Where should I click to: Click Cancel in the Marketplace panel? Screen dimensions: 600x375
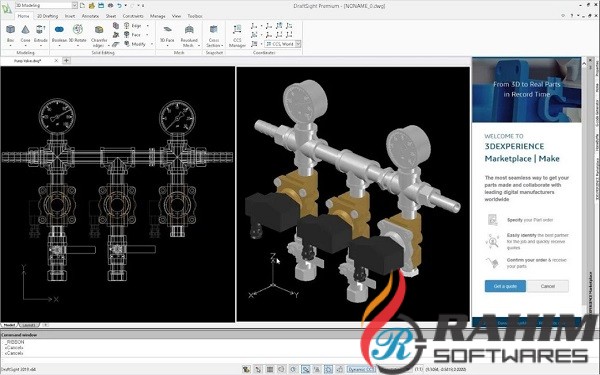[548, 286]
